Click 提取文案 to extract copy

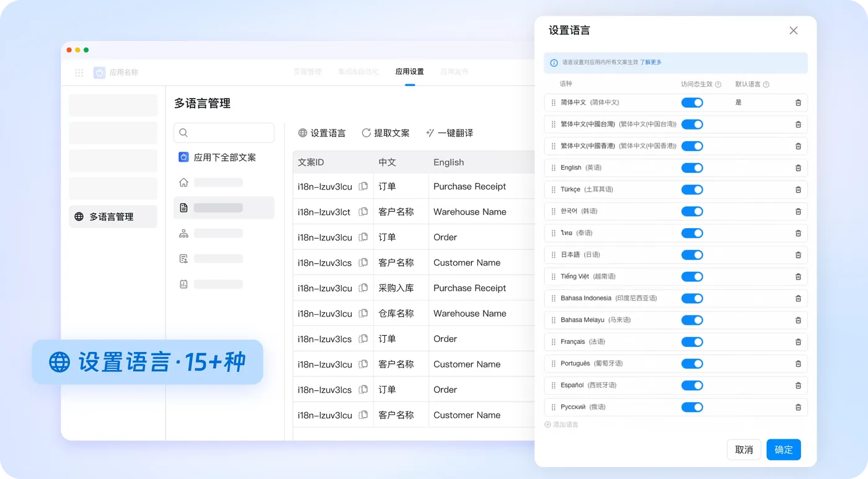386,133
